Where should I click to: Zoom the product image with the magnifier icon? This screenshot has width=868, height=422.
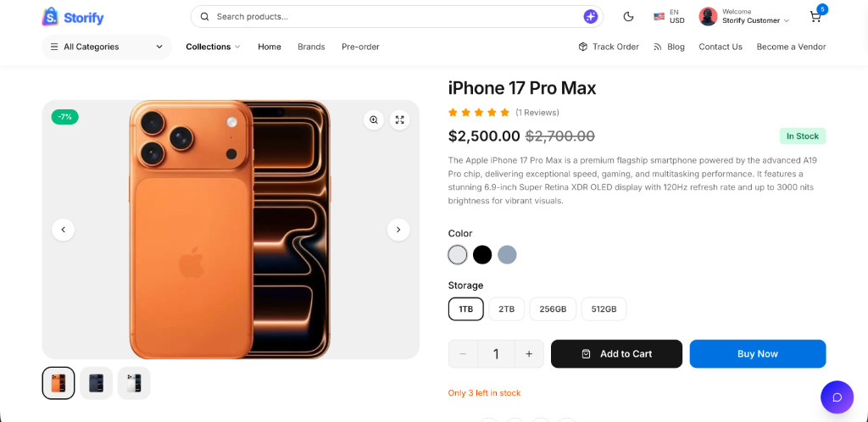(374, 120)
